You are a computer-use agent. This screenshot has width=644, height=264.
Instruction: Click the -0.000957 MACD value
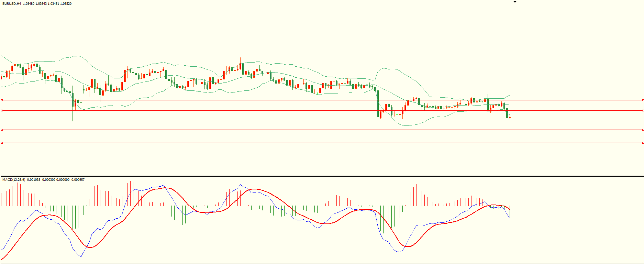(x=77, y=180)
